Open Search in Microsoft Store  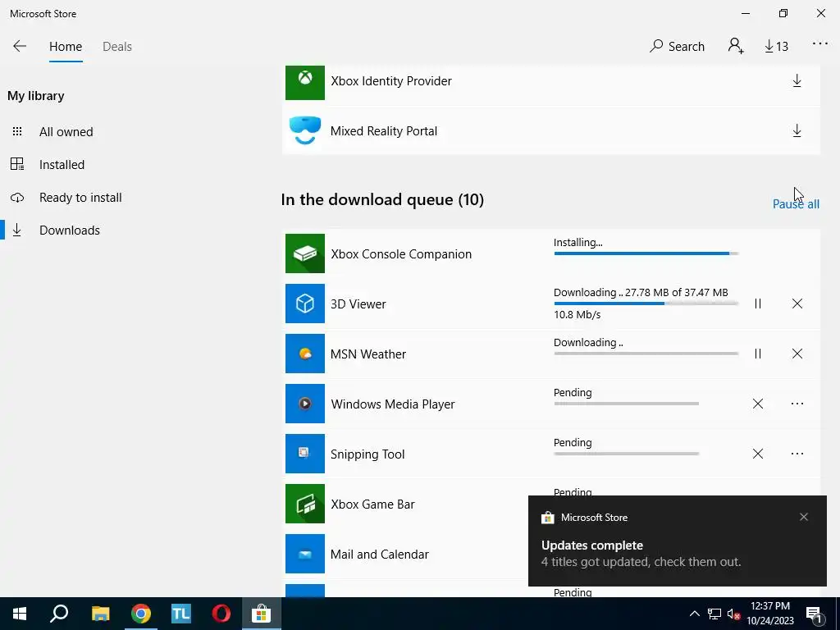(677, 47)
